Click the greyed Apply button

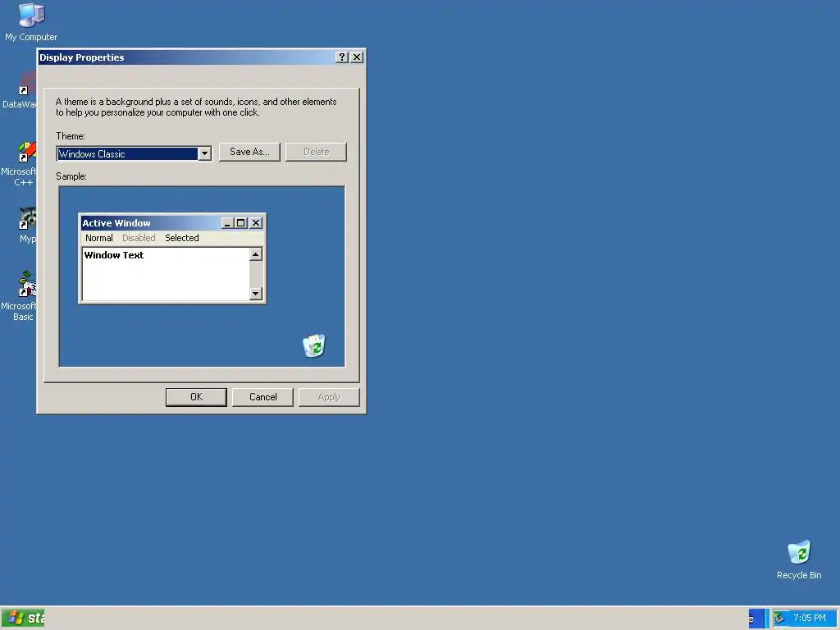[329, 397]
